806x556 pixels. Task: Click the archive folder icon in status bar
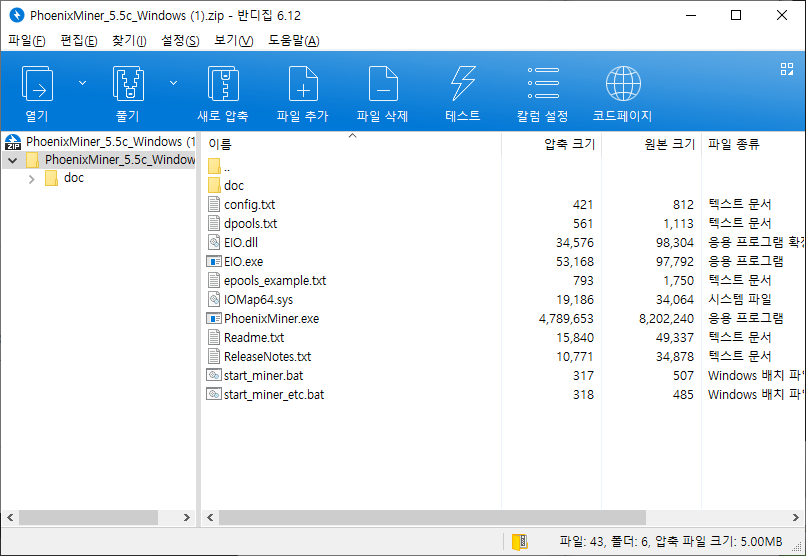520,542
